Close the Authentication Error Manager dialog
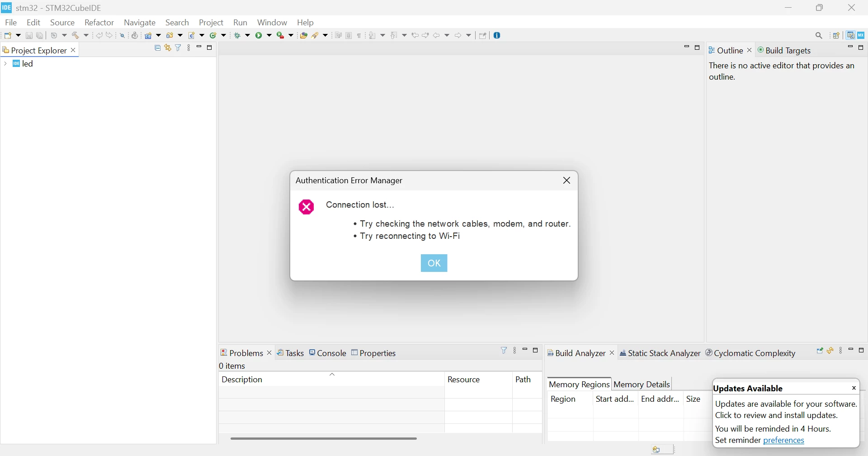Screen dimensions: 868x456 click(567, 180)
